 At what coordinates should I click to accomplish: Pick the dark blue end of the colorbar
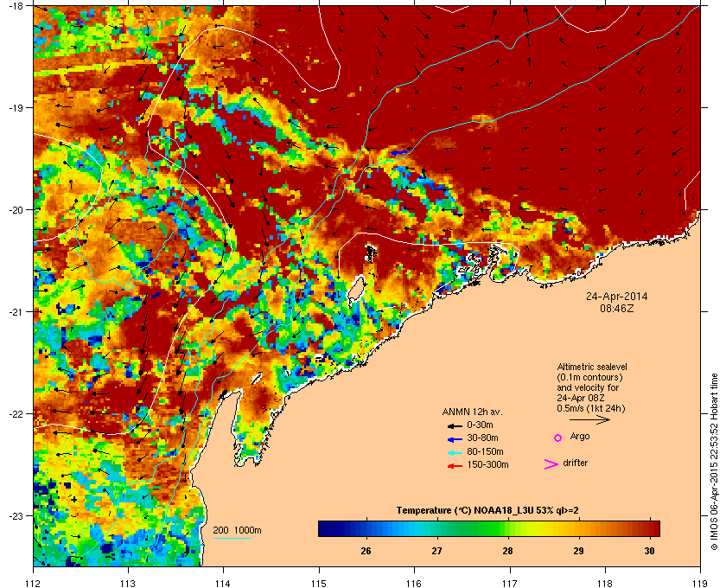(325, 528)
